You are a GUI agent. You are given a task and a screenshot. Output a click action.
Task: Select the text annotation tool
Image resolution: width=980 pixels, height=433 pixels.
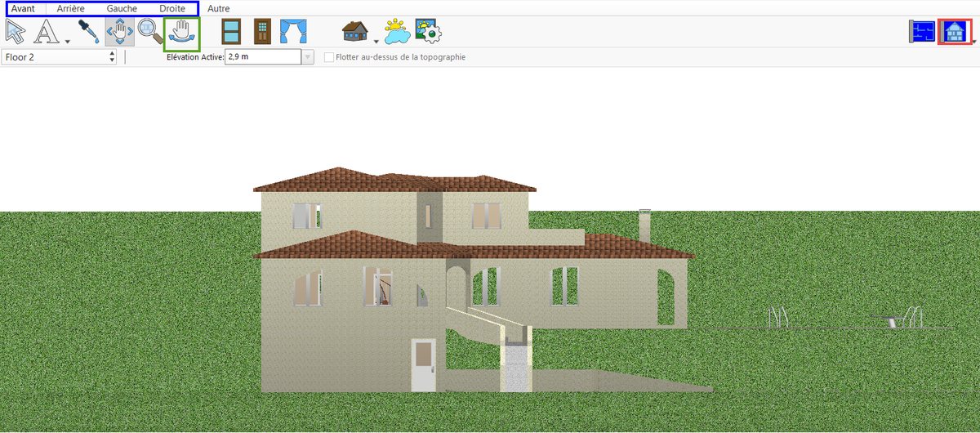pos(48,32)
